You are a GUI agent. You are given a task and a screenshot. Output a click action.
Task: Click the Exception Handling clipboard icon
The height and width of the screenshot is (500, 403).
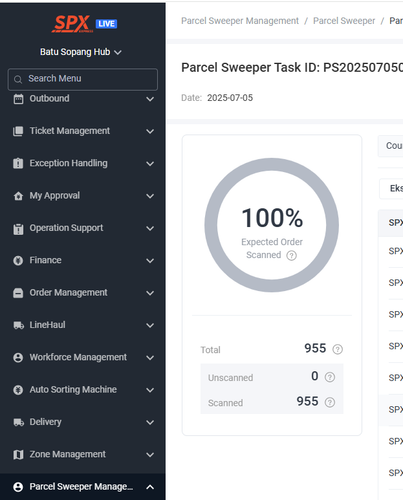click(18, 163)
